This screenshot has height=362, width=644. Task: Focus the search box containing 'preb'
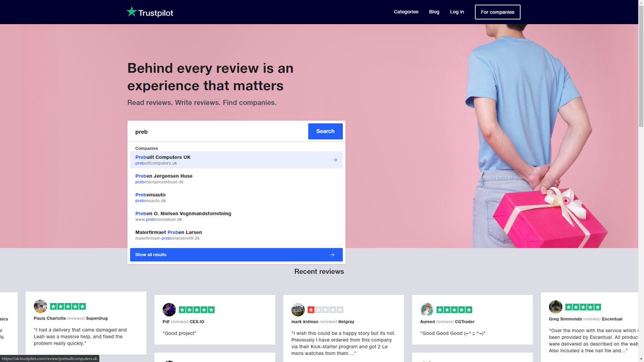coord(219,131)
